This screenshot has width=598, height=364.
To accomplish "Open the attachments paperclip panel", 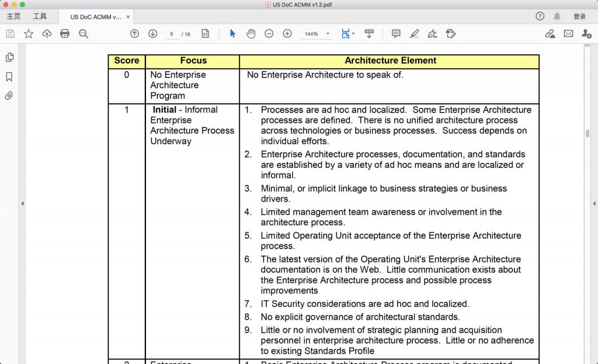I will click(x=9, y=96).
